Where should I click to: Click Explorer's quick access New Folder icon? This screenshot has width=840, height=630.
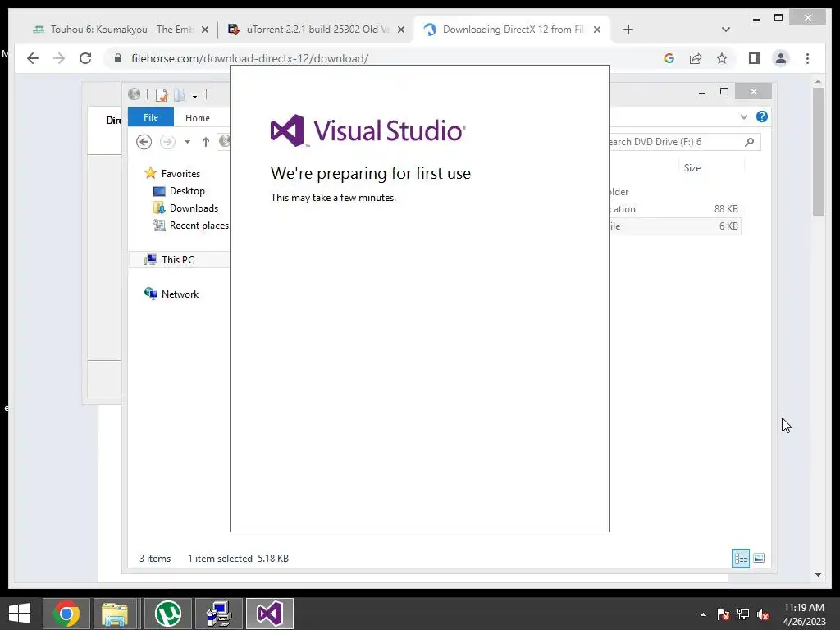point(180,95)
